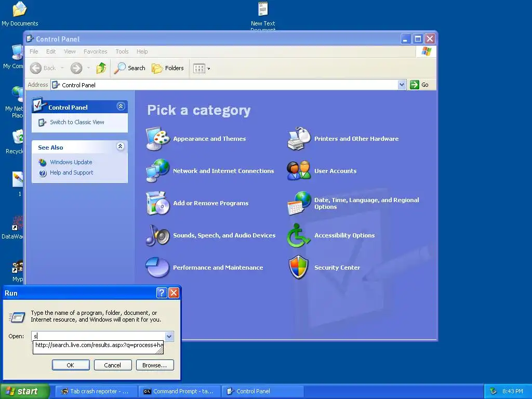This screenshot has height=399, width=532.
Task: Expand the Address bar dropdown arrow
Action: pyautogui.click(x=402, y=85)
